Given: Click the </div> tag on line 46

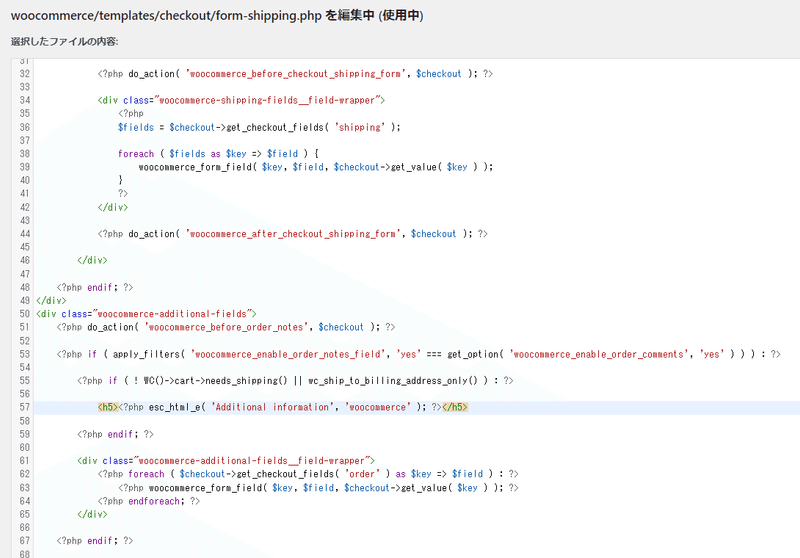Looking at the screenshot, I should [92, 260].
